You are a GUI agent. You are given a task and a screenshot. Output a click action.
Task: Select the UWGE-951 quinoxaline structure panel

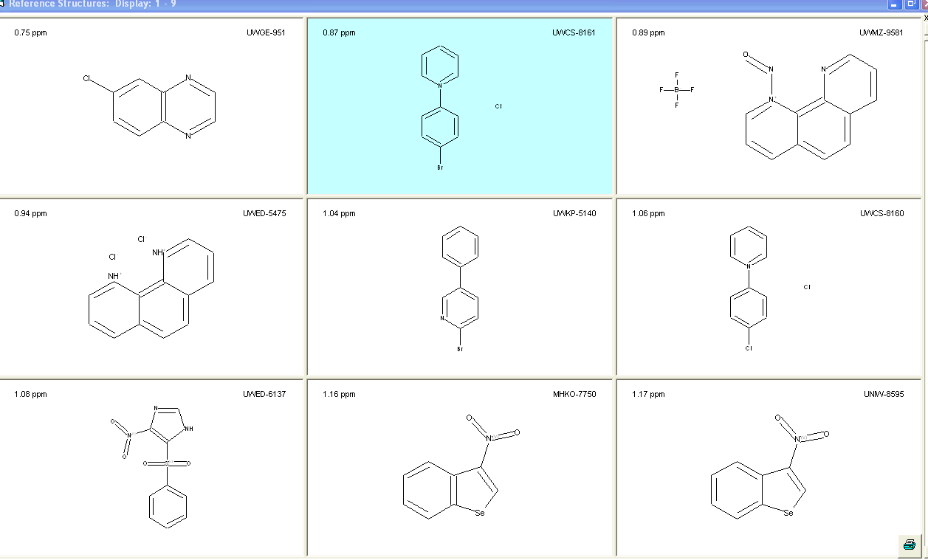(151, 107)
